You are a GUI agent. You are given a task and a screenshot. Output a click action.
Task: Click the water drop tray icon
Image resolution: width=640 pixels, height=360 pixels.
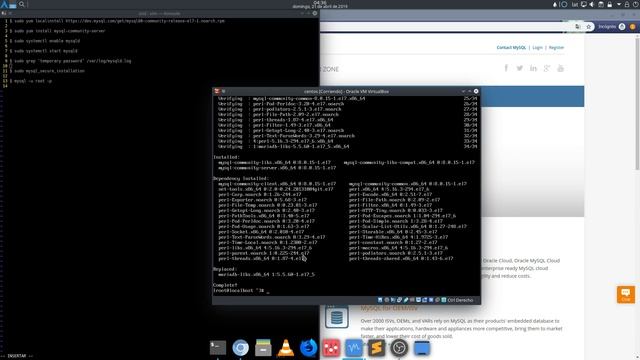[x=555, y=4]
